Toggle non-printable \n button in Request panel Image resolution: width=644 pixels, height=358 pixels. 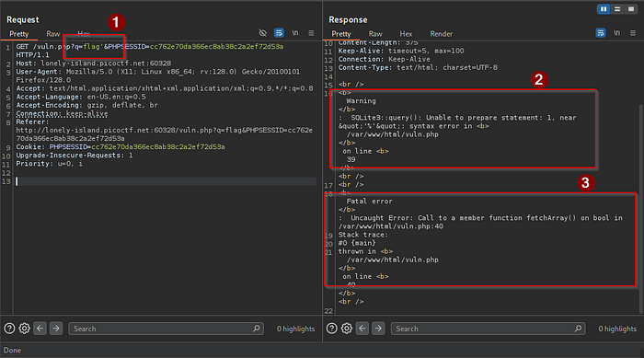[295, 33]
